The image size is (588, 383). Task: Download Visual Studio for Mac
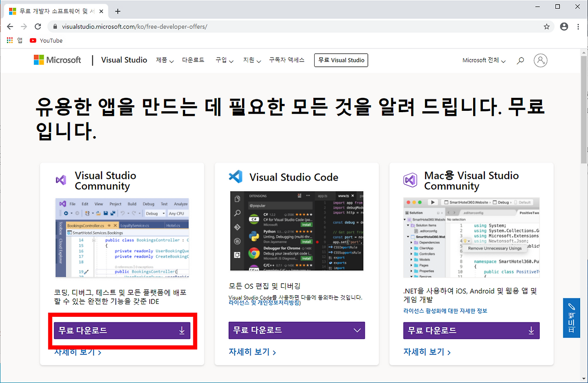pyautogui.click(x=471, y=330)
